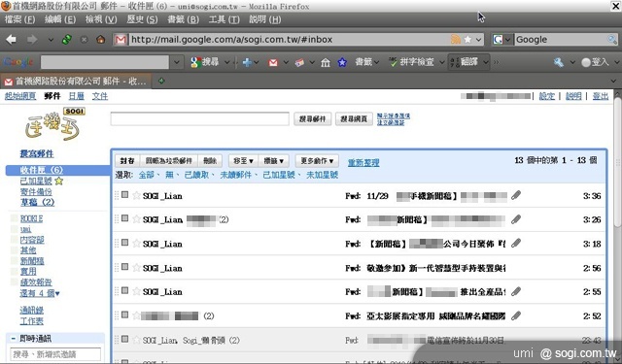This screenshot has height=364, width=622.
Task: Click the Gmail favicon in the address bar
Action: (121, 40)
